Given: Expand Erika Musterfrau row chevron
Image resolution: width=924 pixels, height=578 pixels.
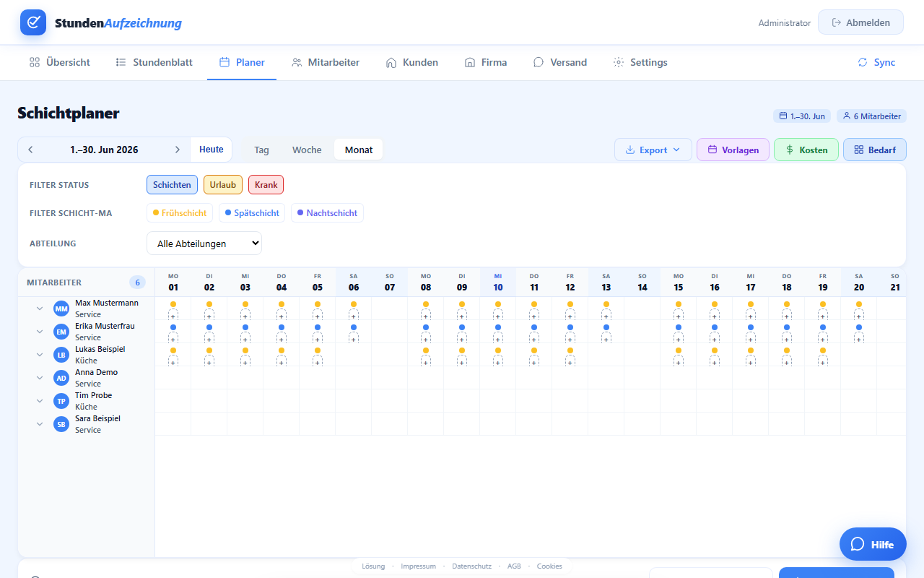Looking at the screenshot, I should pyautogui.click(x=40, y=332).
